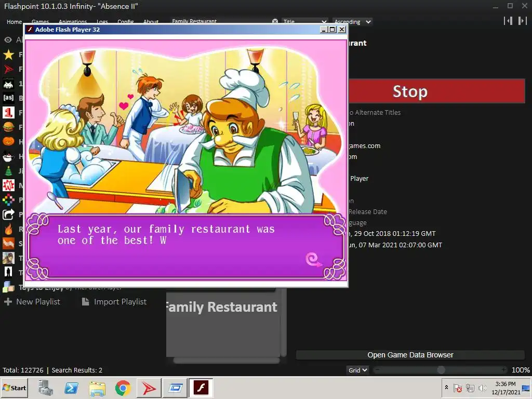
Task: Toggle the left sidebar collapse button
Action: point(508,21)
